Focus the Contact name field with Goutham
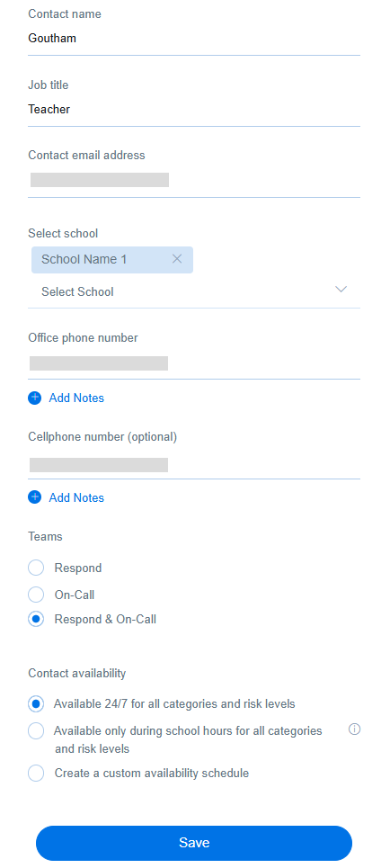Image resolution: width=390 pixels, height=868 pixels. coord(194,39)
